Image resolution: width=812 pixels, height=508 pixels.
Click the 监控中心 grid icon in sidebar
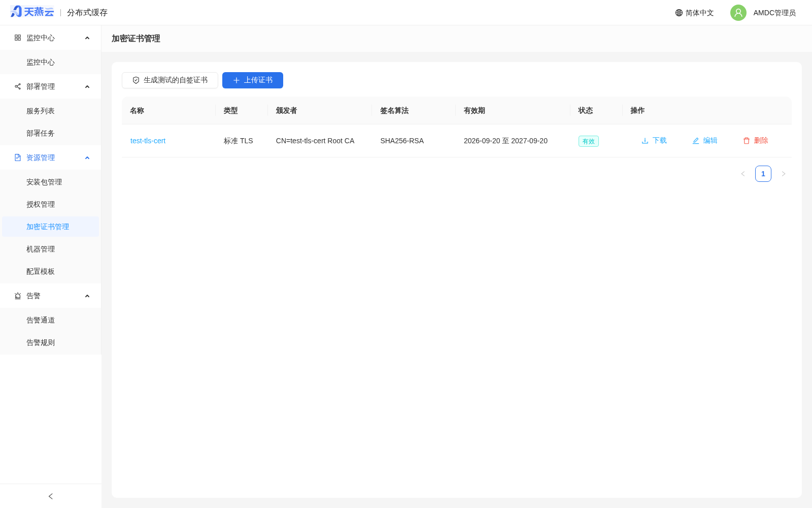[18, 38]
